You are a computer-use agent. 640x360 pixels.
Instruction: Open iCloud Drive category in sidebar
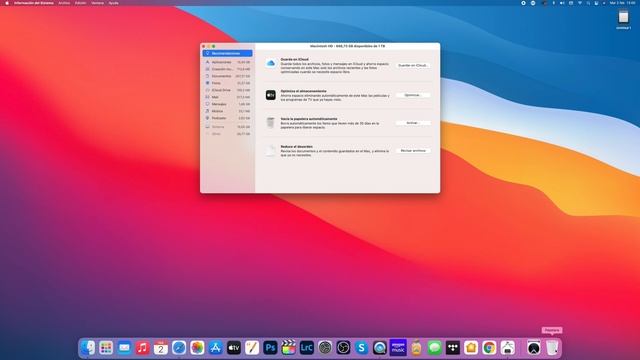(227, 90)
